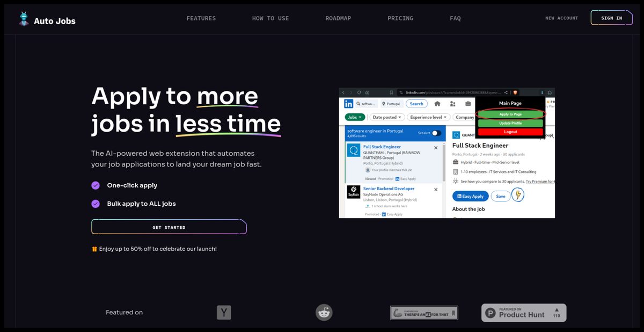Open the Y Combinator featured badge

(224, 312)
